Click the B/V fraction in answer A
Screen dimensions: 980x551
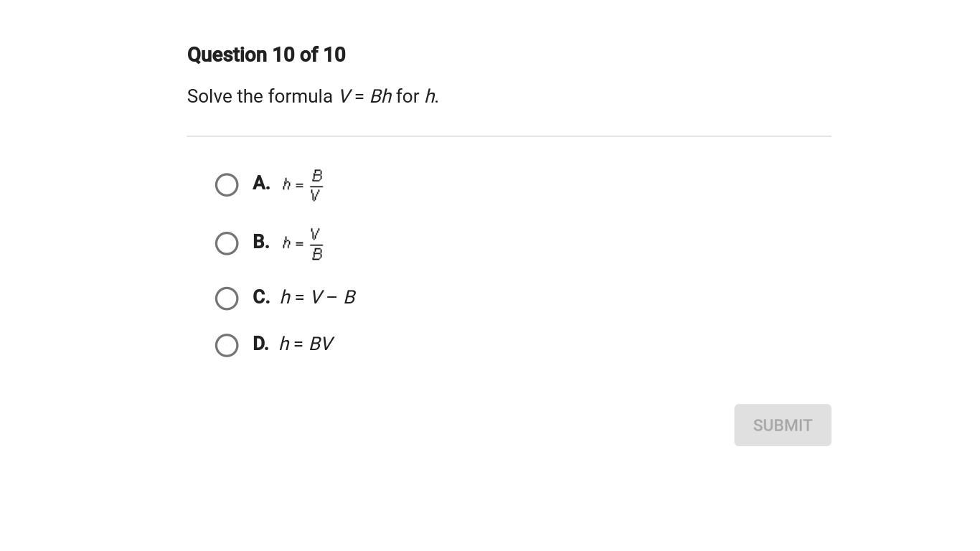click(316, 185)
